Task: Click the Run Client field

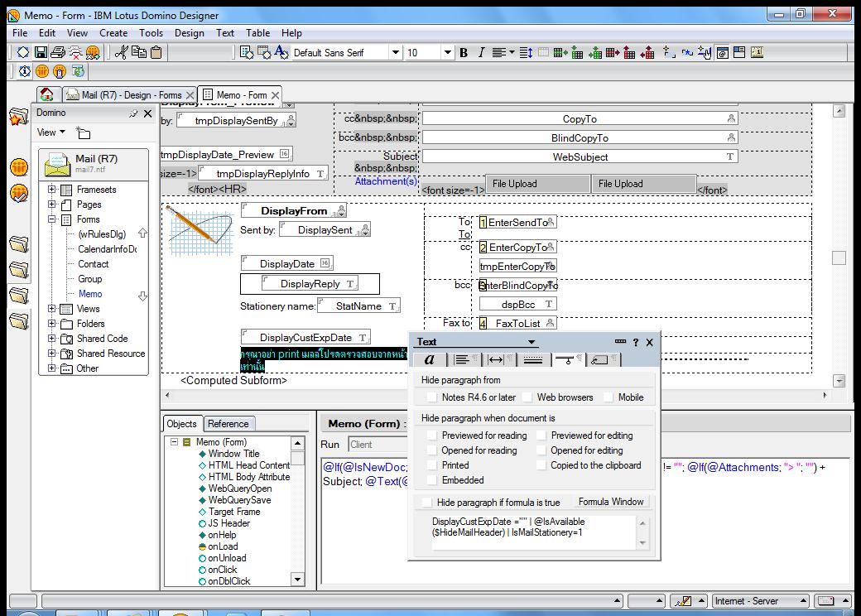Action: (x=378, y=444)
